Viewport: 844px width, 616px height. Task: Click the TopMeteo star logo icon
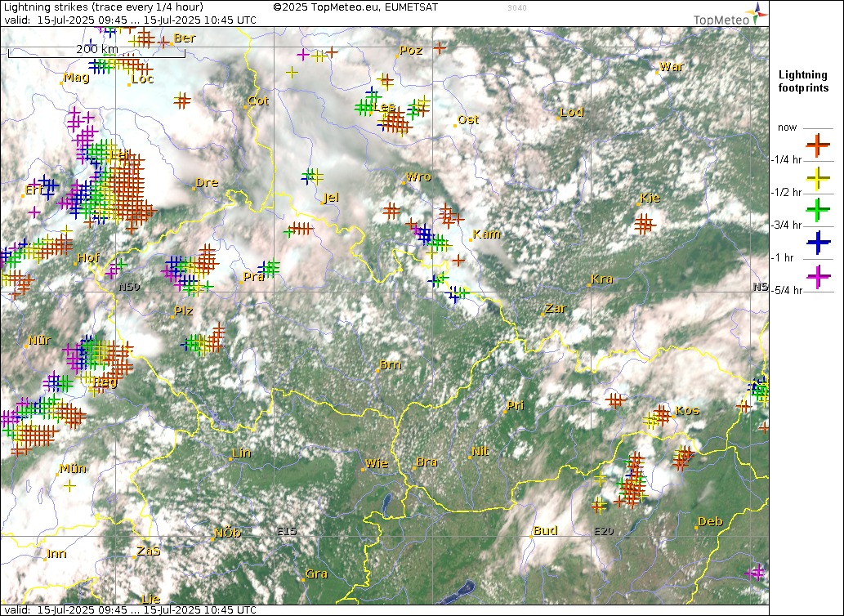[759, 13]
